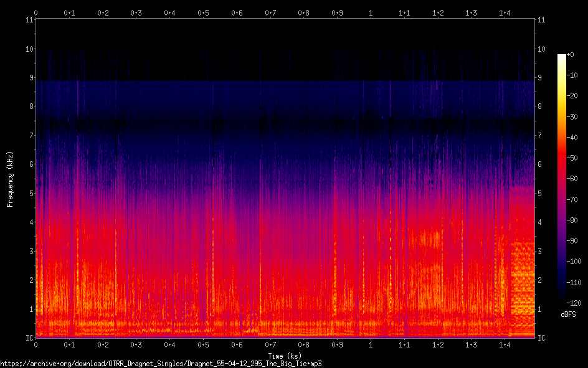Click the DC label on the left axis
This screenshot has height=368, width=588.
tap(28, 338)
